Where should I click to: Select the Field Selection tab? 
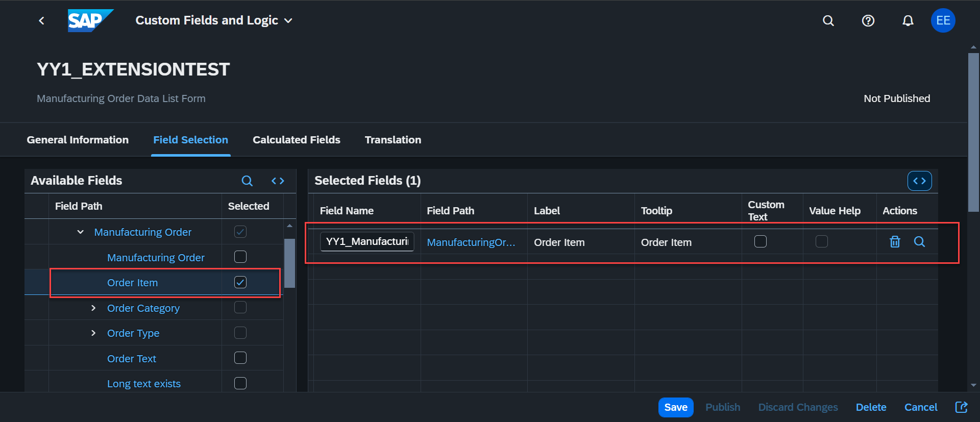(191, 140)
